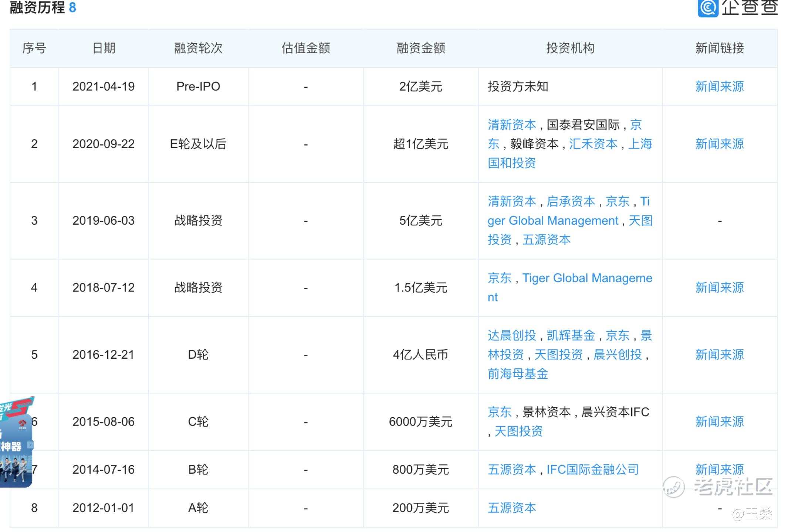788x532 pixels.
Task: Click the 日期 column header
Action: 104,48
